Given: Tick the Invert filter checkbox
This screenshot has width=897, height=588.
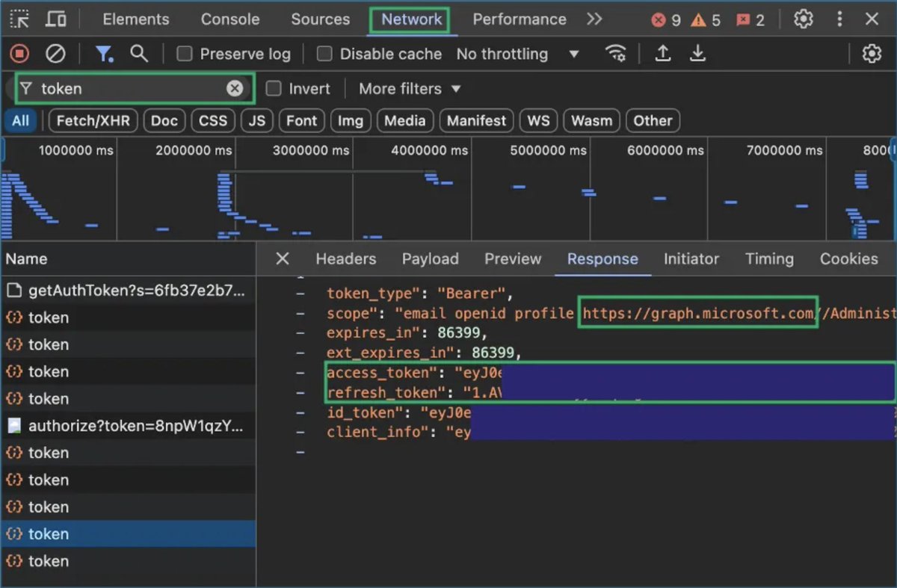Looking at the screenshot, I should coord(274,88).
